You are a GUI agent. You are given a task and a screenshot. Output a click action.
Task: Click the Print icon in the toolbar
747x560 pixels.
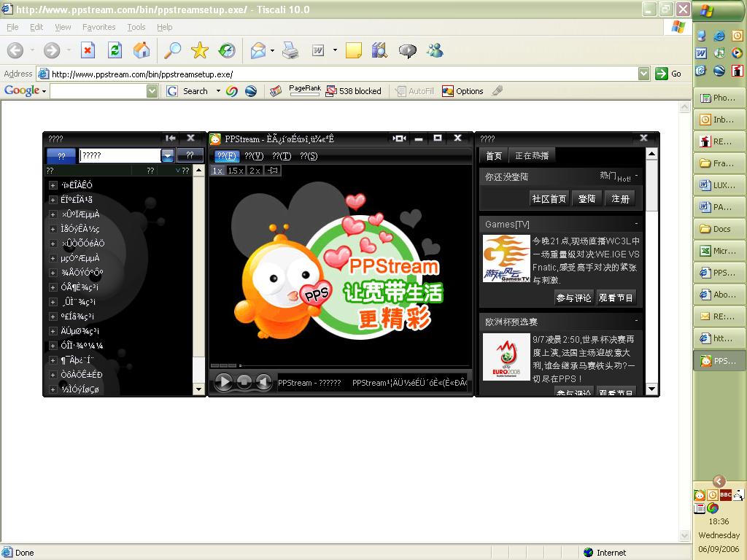pyautogui.click(x=290, y=50)
